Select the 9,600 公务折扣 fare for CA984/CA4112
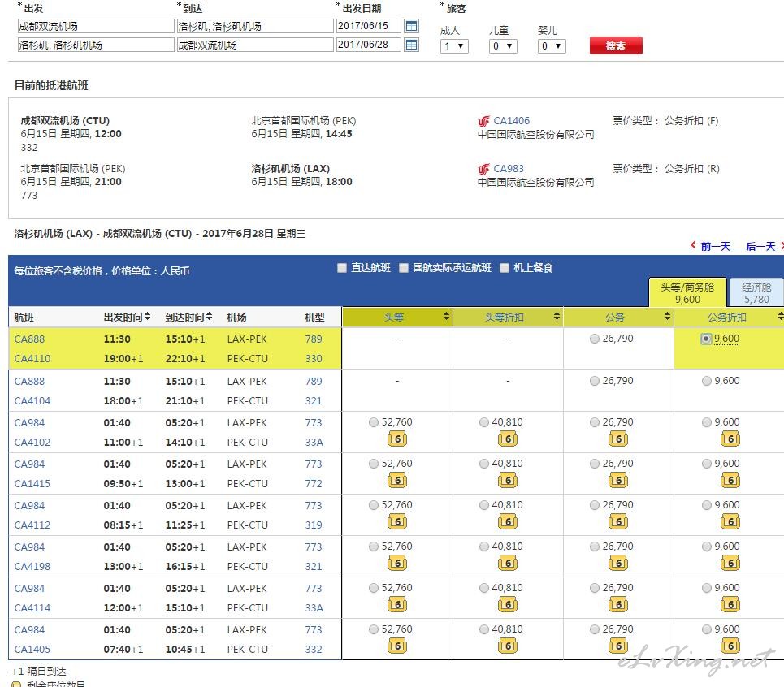The image size is (784, 687). coord(707,506)
